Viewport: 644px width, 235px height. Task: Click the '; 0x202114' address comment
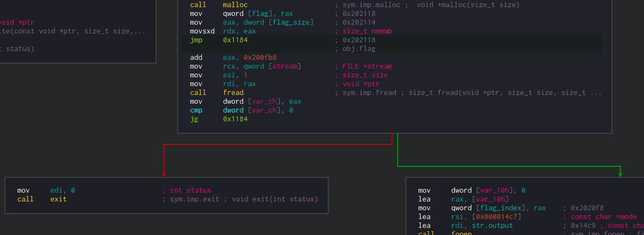[x=355, y=22]
